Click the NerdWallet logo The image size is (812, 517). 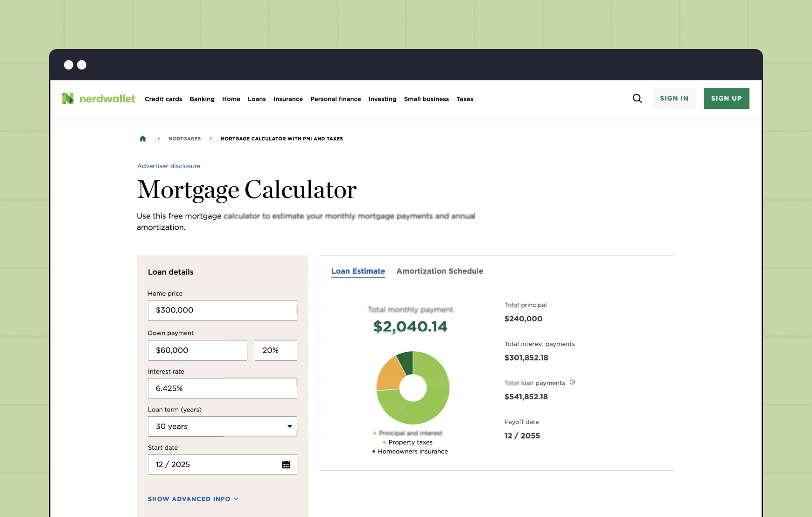(x=98, y=99)
